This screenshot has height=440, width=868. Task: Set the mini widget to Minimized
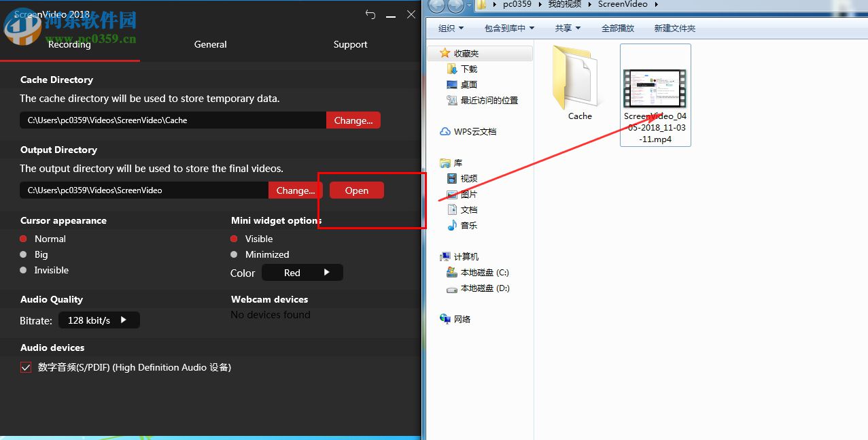pyautogui.click(x=260, y=254)
